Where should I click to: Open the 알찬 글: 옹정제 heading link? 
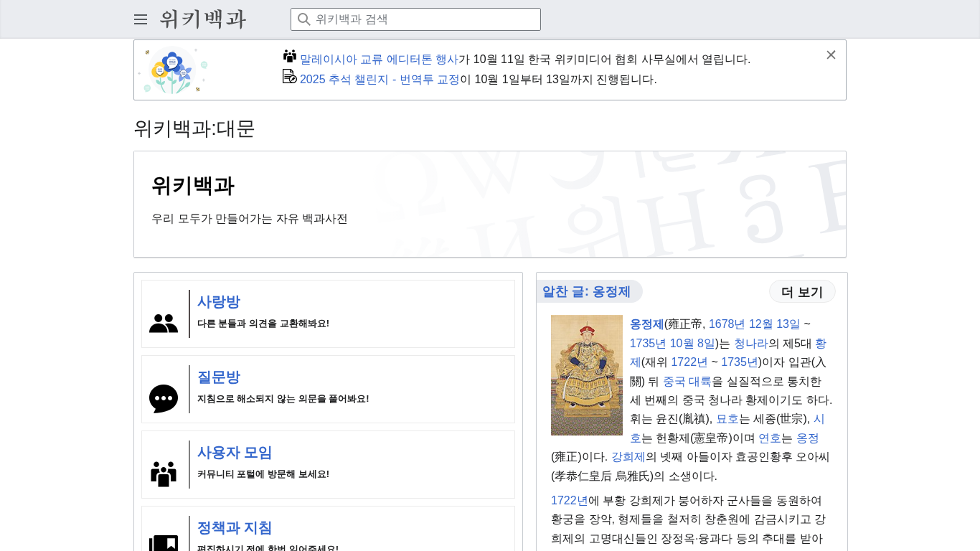click(x=586, y=291)
